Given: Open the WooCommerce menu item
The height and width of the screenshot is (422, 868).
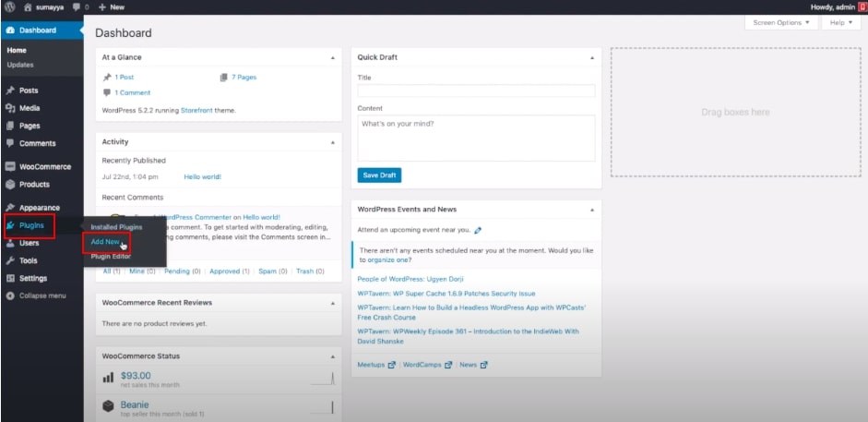Looking at the screenshot, I should coord(45,167).
